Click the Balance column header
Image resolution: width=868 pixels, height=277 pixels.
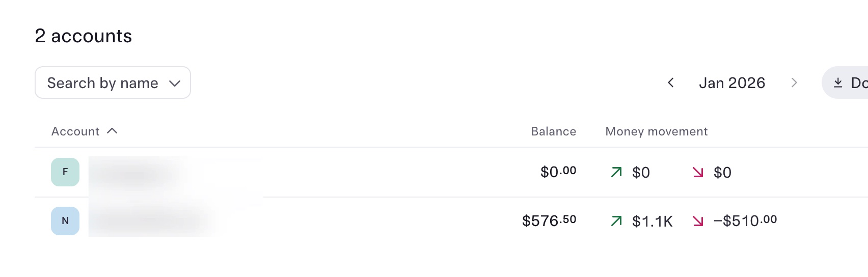[553, 131]
